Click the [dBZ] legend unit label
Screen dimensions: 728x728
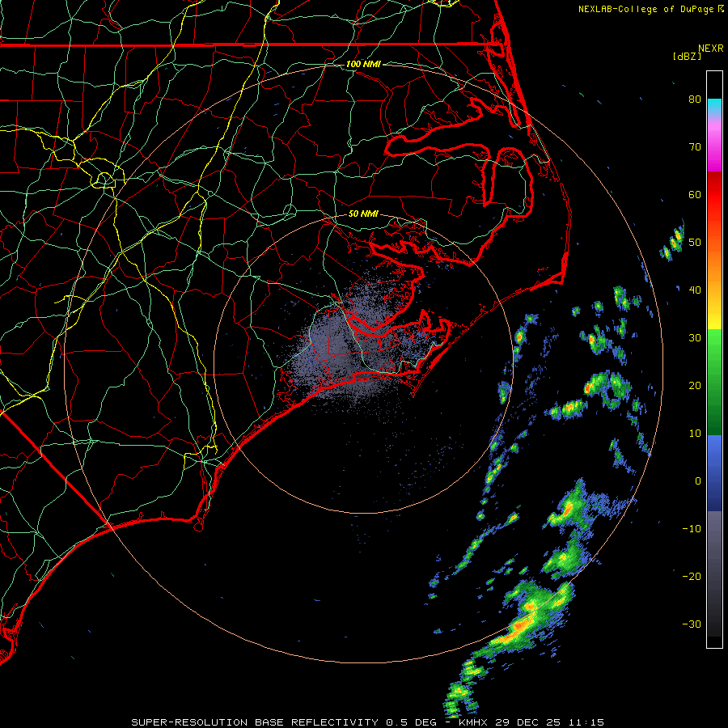(687, 56)
